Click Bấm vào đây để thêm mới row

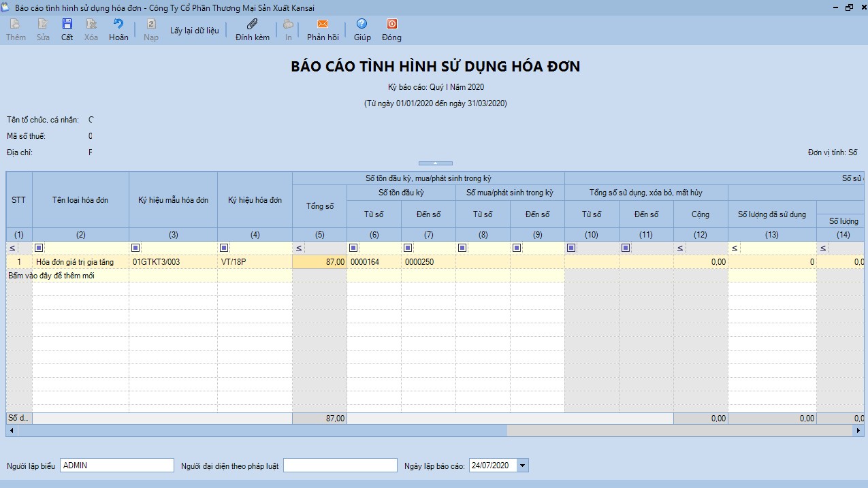pos(51,276)
